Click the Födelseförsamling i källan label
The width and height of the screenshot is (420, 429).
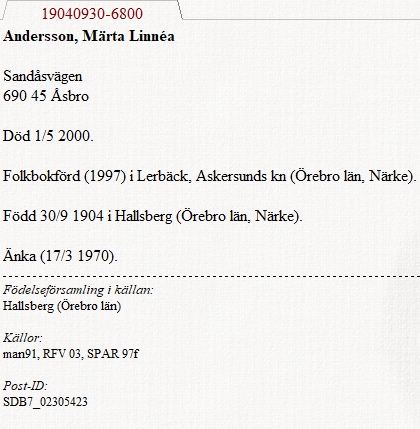click(78, 290)
